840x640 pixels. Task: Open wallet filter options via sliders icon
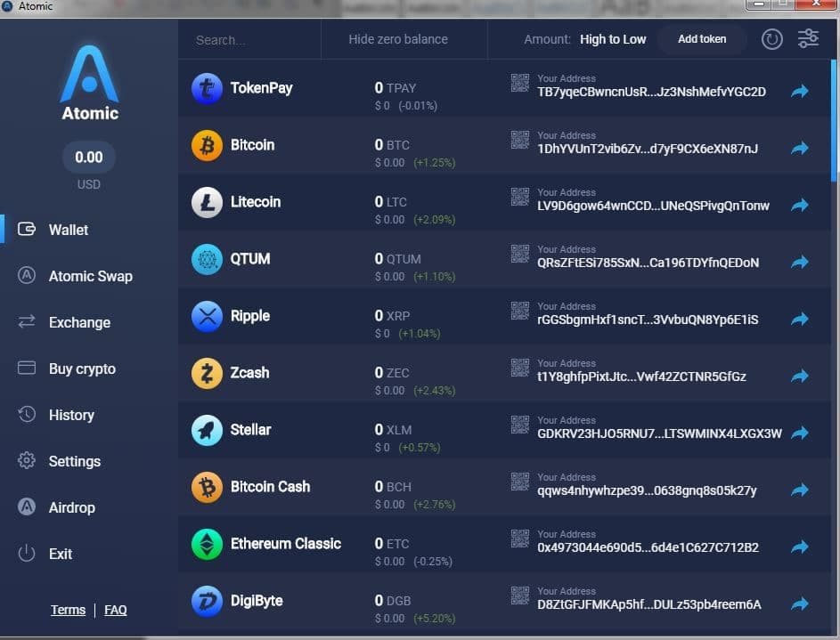[807, 38]
